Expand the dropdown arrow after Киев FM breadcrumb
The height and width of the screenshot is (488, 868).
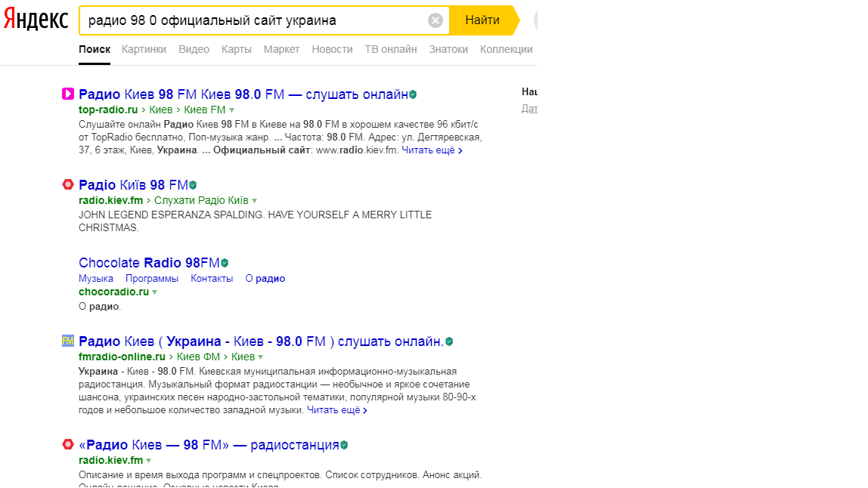tap(232, 110)
